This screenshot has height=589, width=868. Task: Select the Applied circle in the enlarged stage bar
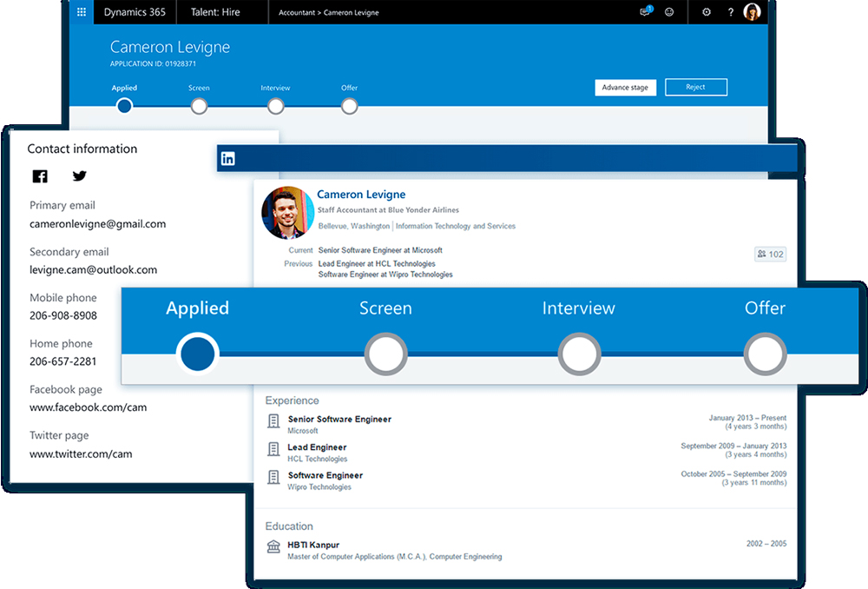(x=198, y=354)
